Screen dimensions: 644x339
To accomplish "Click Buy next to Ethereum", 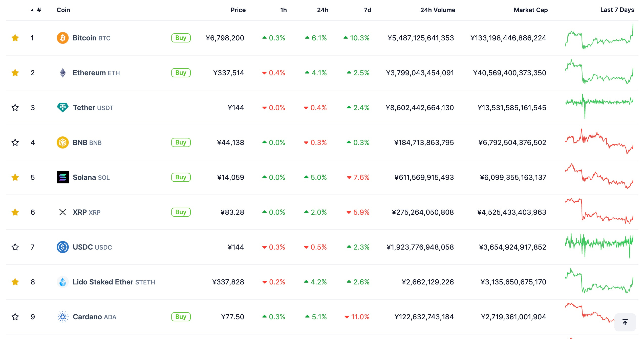I will (181, 73).
